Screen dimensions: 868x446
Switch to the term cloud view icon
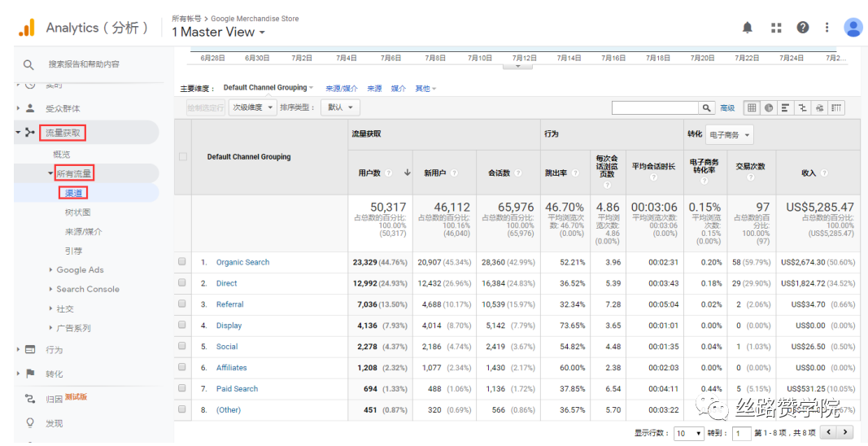coord(819,108)
